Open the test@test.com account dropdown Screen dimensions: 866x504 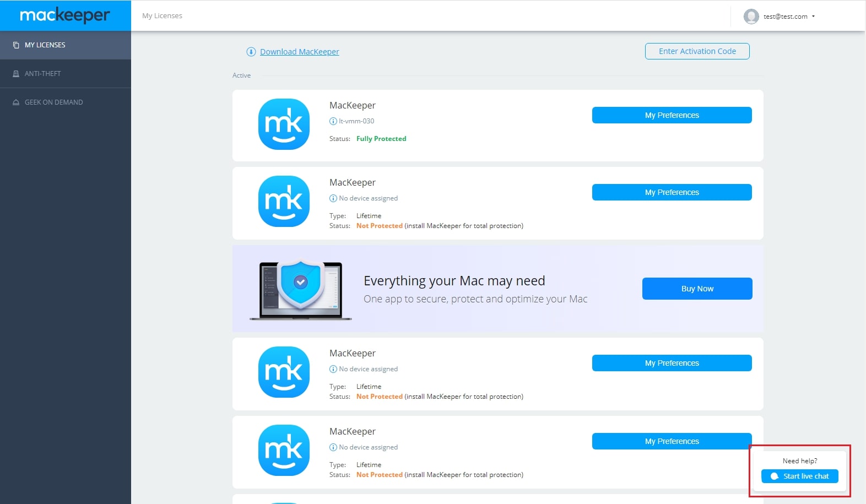(x=788, y=17)
